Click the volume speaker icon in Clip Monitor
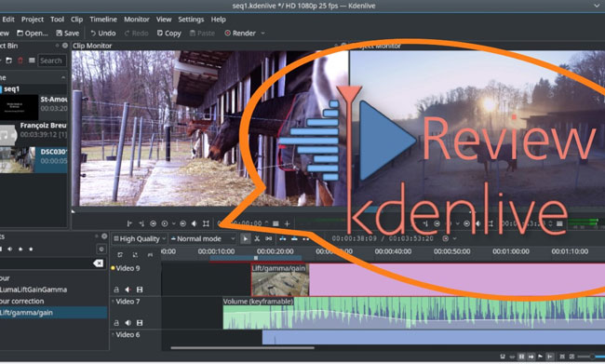Viewport: 605px width, 364px height. click(x=195, y=223)
